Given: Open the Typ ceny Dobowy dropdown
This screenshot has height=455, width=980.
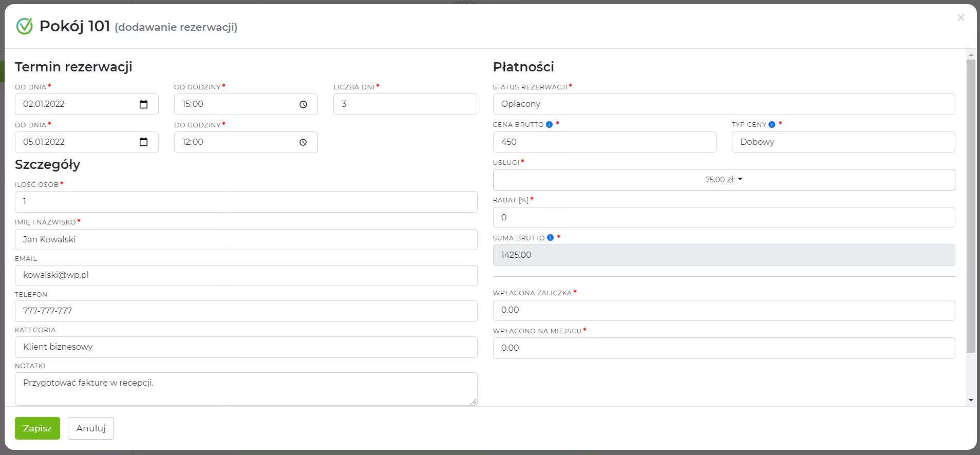Looking at the screenshot, I should [842, 142].
